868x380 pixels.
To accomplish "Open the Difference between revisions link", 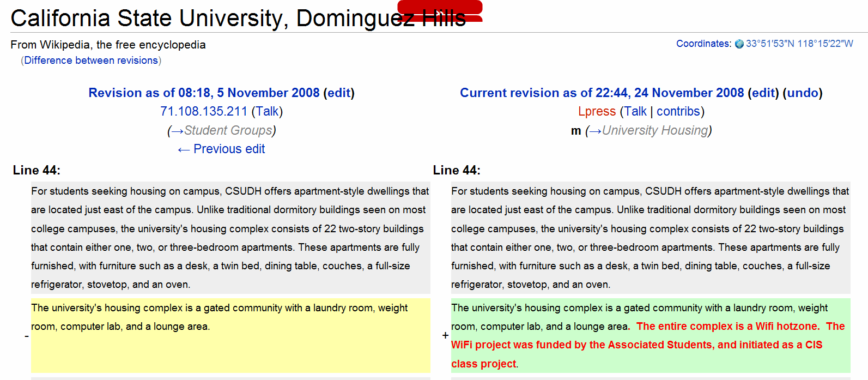I will (91, 61).
